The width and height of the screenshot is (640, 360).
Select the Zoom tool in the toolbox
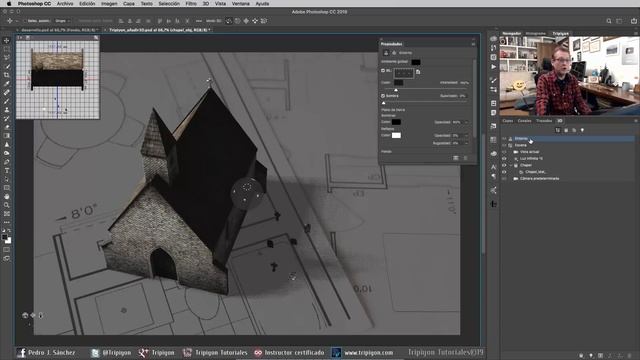[x=7, y=205]
